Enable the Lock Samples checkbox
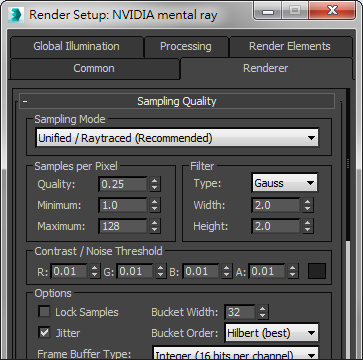Viewport: 363px width, 360px height. [44, 312]
